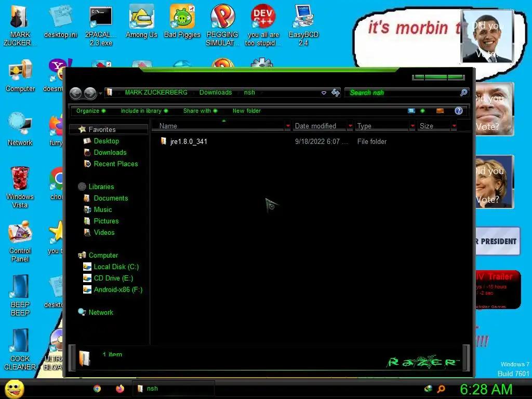Screen dimensions: 532x399
Task: Click the Control Panel desktop icon
Action: pos(20,242)
